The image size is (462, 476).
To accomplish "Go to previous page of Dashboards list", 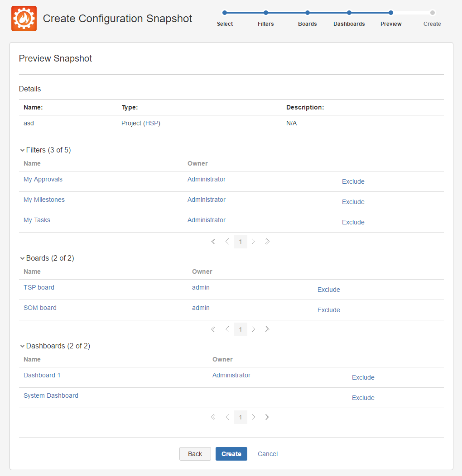I will (227, 417).
